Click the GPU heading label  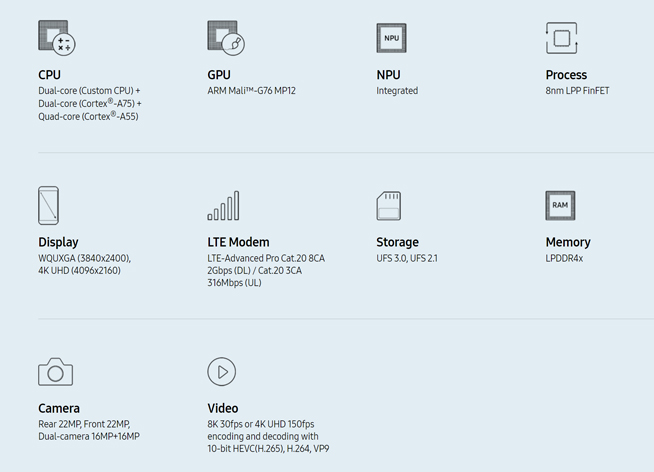pos(219,75)
